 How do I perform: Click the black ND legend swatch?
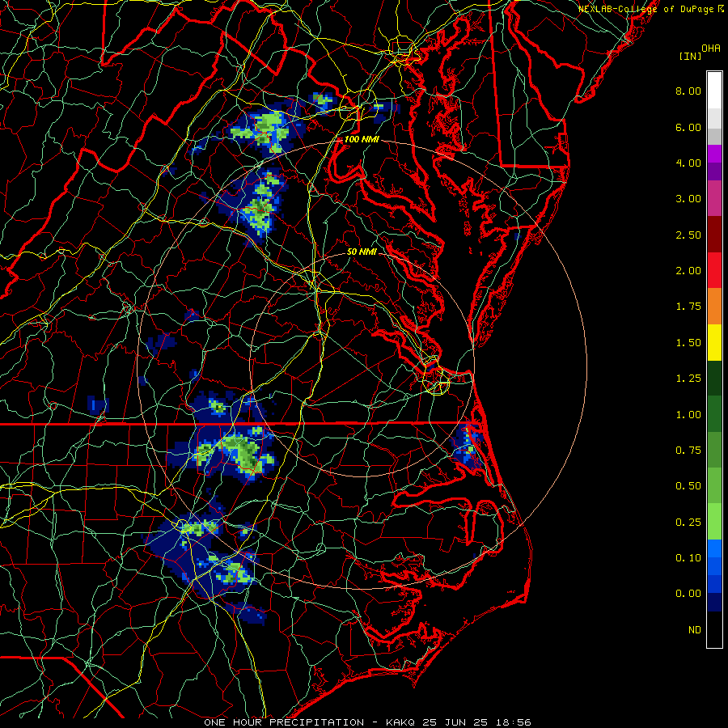pyautogui.click(x=714, y=629)
